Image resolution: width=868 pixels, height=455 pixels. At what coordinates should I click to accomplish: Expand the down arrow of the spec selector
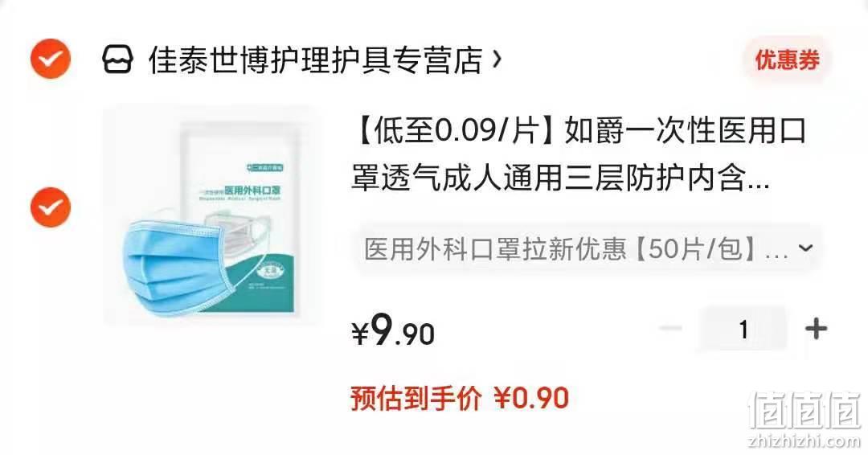(806, 248)
